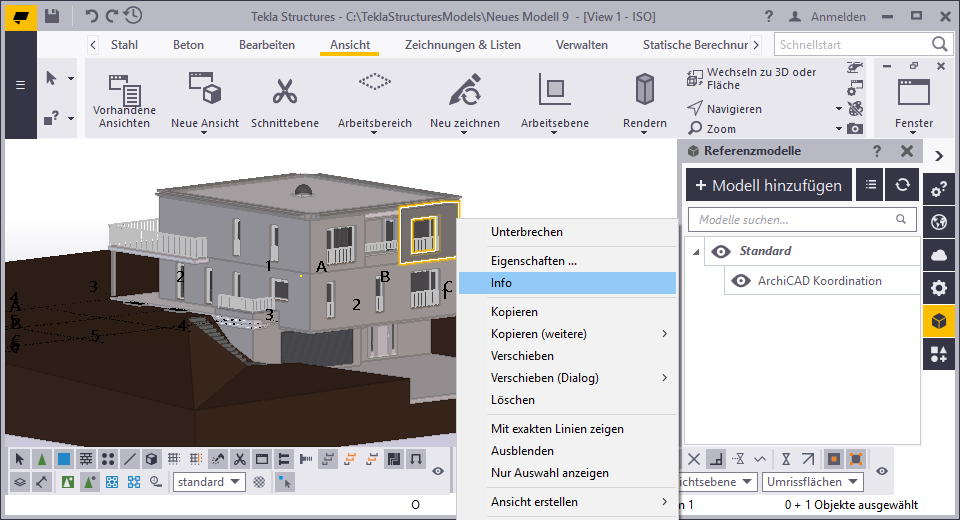Refresh reference models with circular arrows button

(x=902, y=185)
